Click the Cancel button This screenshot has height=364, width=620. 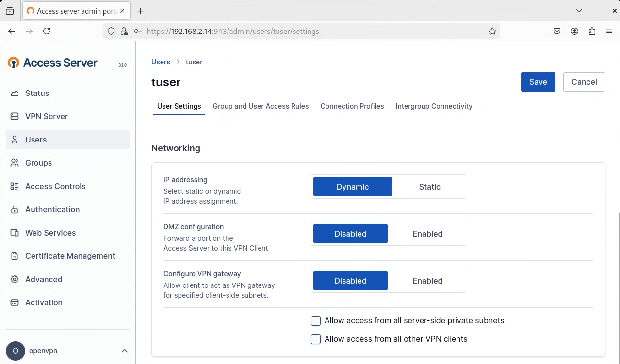tap(584, 82)
